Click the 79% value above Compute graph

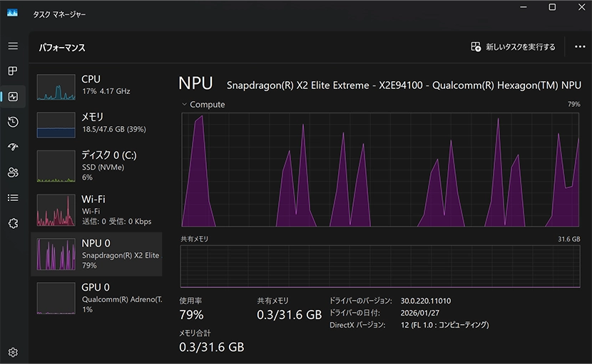point(574,104)
